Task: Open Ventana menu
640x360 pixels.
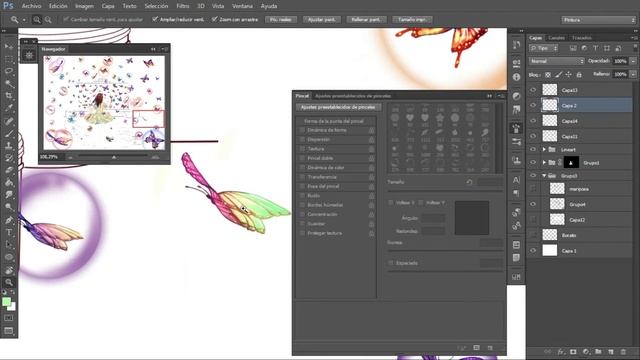Action: [242, 6]
